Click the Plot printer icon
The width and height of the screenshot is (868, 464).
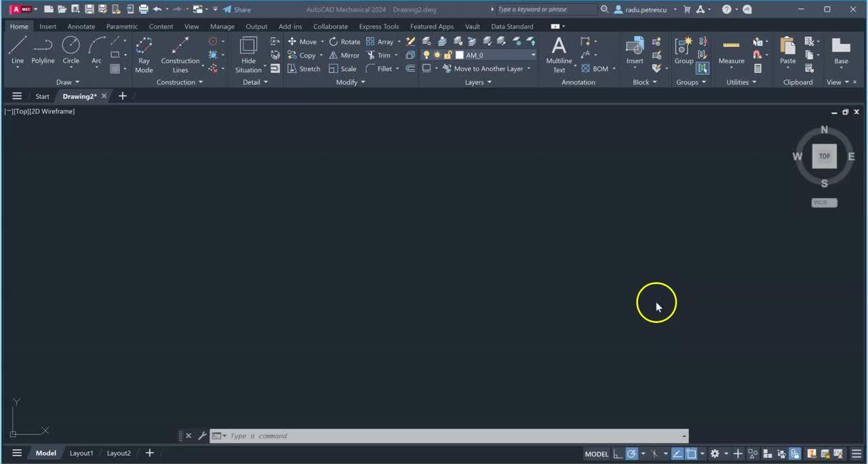[143, 9]
